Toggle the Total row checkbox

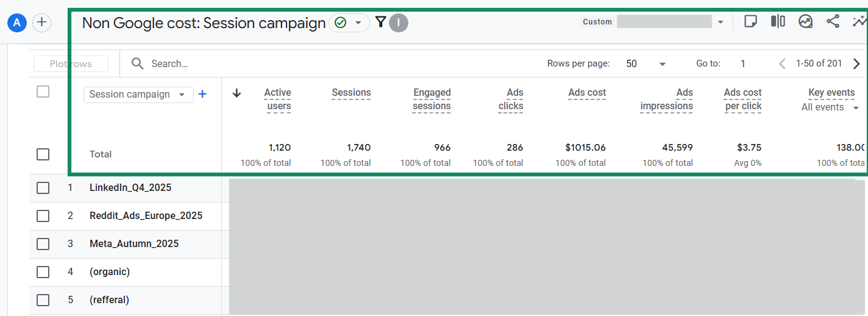click(43, 154)
